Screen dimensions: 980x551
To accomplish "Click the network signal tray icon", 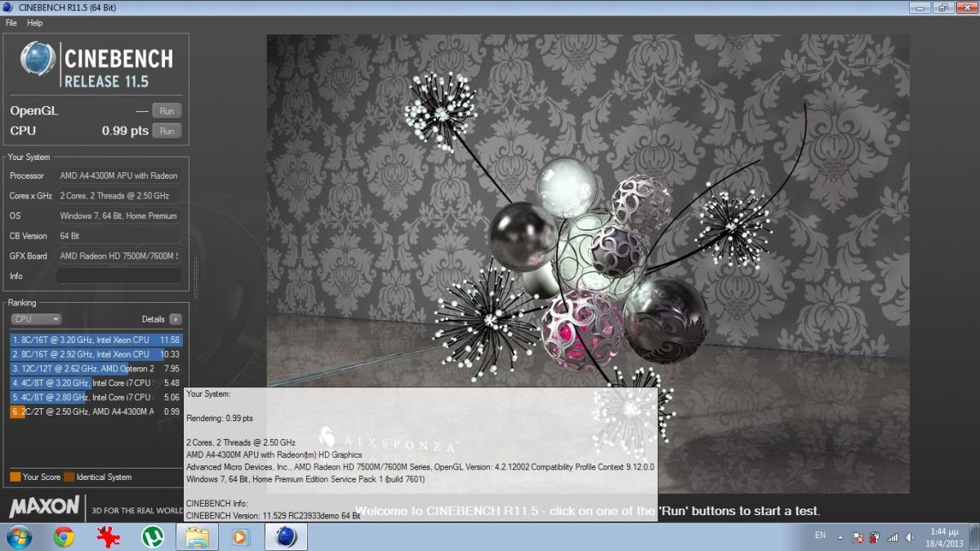I will click(893, 537).
